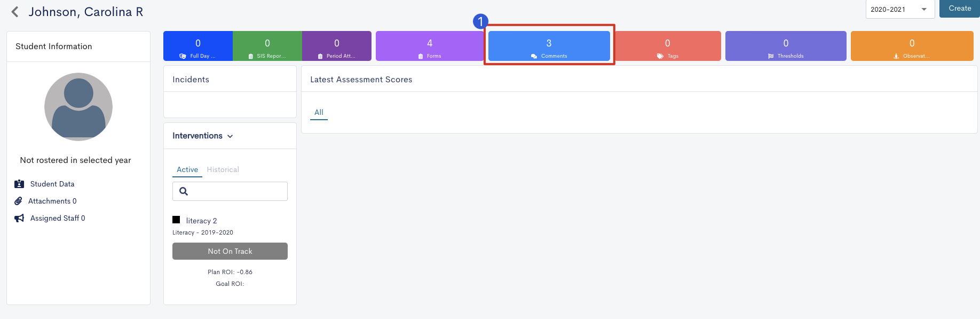Click the Create button
Viewport: 980px width, 319px height.
click(x=960, y=9)
